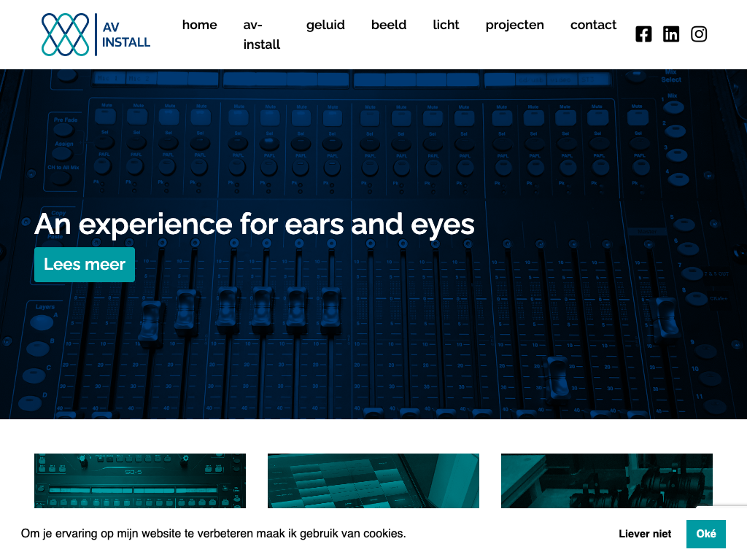Open the Facebook page icon
The height and width of the screenshot is (560, 747).
(x=643, y=34)
